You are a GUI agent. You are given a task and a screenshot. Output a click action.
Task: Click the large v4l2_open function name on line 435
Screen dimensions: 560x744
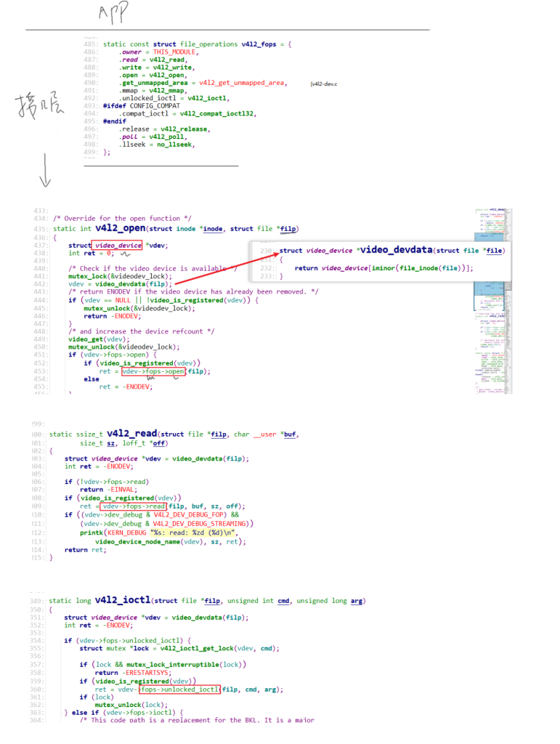[x=121, y=228]
